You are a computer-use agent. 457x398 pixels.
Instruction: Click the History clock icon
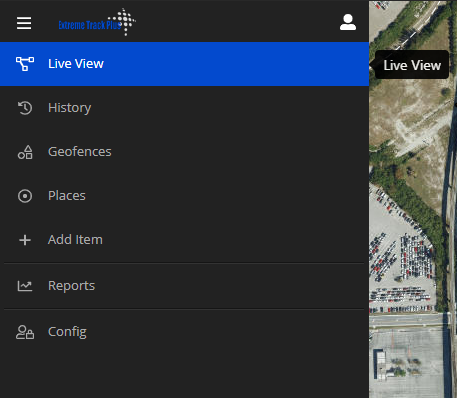tap(25, 108)
